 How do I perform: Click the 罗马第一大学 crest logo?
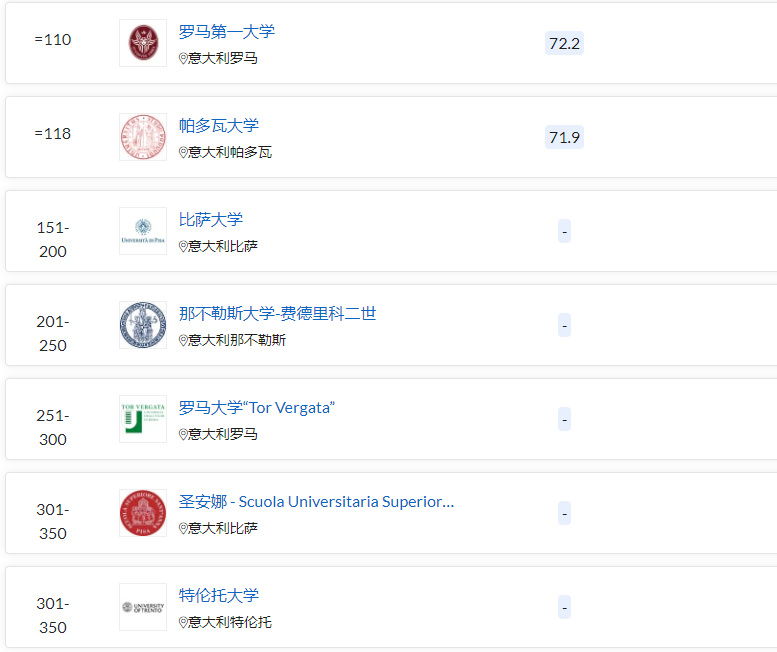143,43
